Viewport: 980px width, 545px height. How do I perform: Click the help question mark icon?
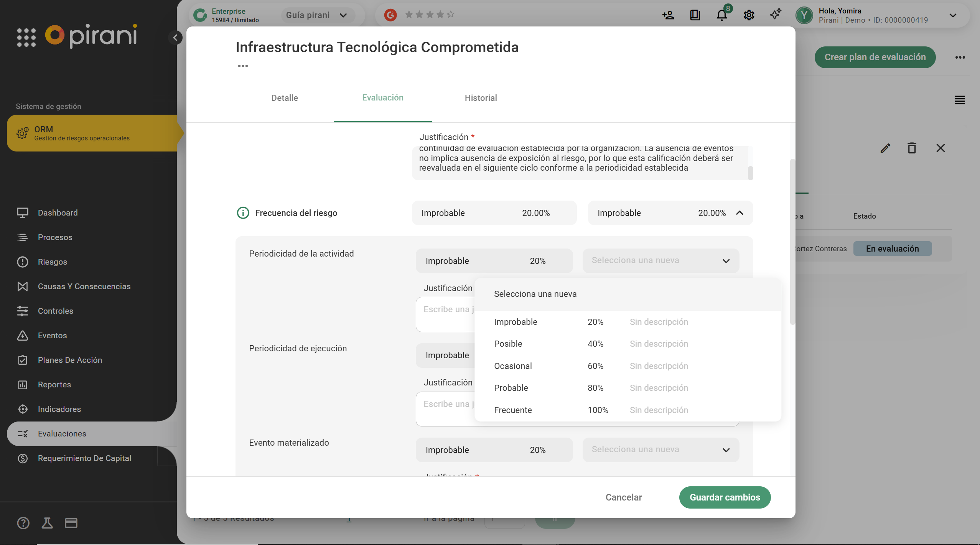(x=23, y=523)
